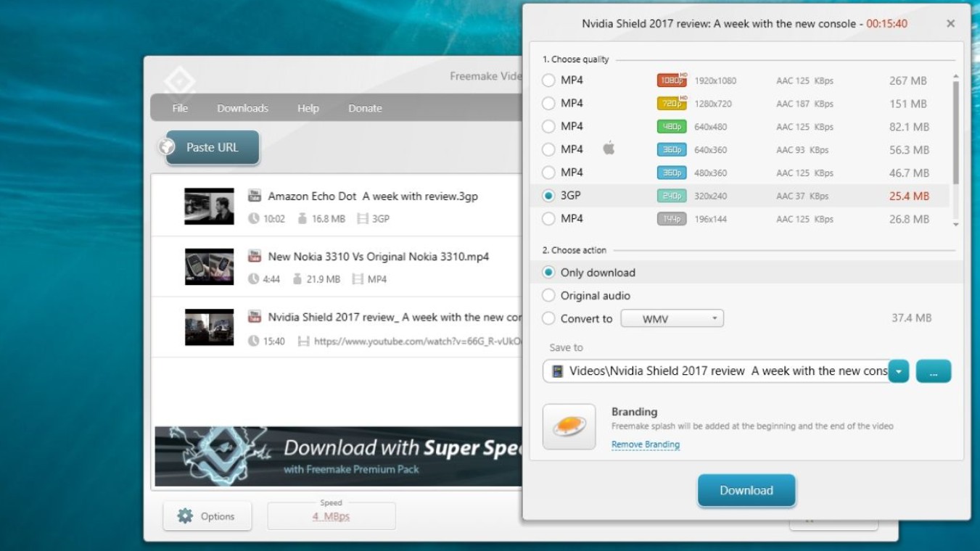Open the WMV format dropdown
Screen dimensions: 980x551
[x=672, y=318]
